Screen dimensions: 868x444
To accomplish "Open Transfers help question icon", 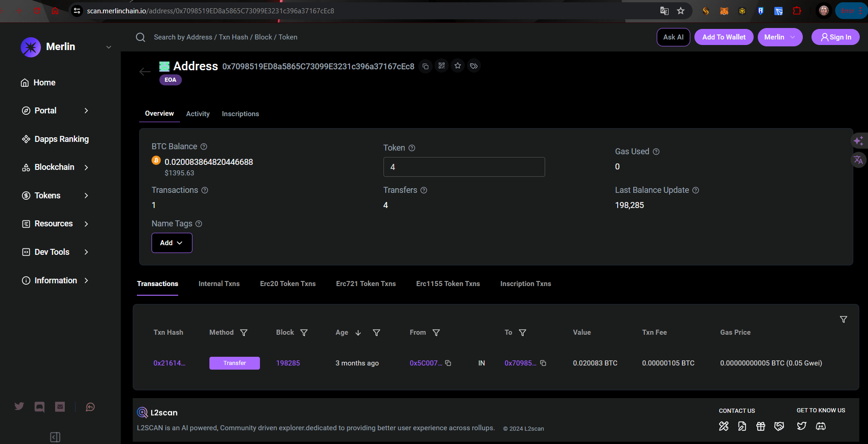I will click(424, 190).
